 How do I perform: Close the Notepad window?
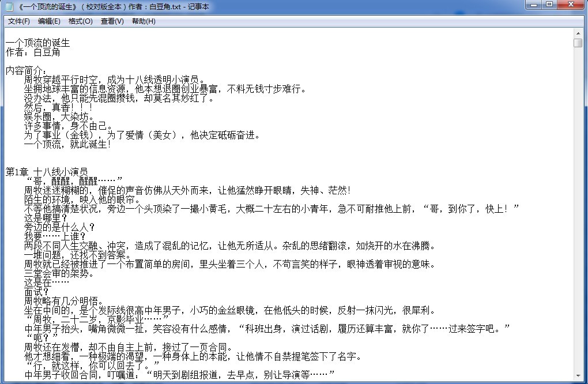(x=571, y=5)
